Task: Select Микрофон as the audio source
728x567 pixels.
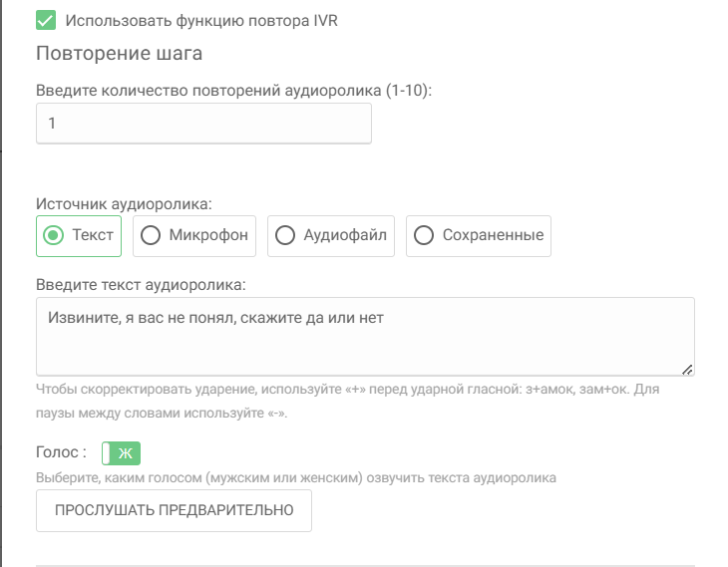Action: coord(194,236)
